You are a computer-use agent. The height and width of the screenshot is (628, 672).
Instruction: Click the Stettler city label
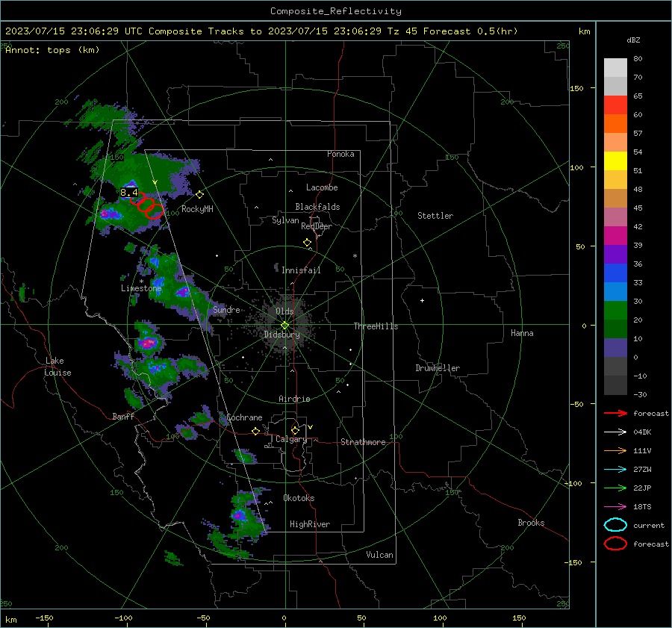coord(435,216)
